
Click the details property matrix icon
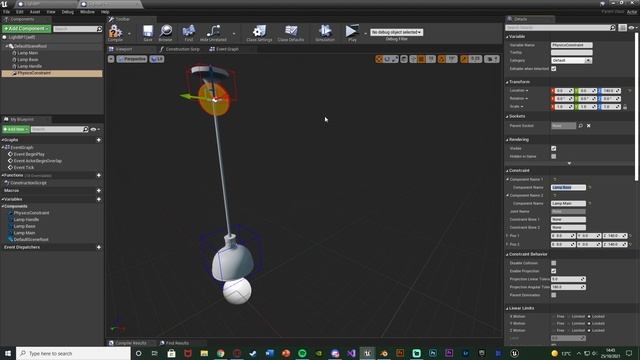[622, 28]
